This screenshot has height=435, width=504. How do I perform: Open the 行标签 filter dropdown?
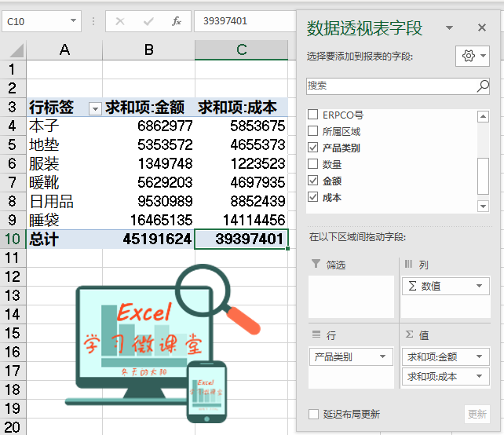95,109
